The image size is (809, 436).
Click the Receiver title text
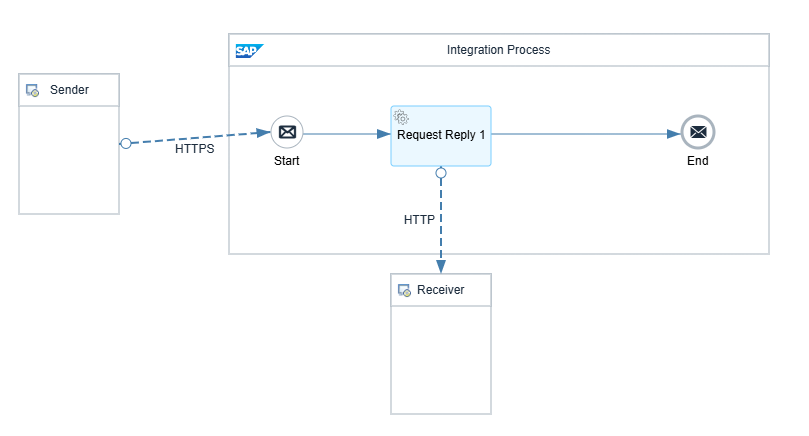point(441,290)
